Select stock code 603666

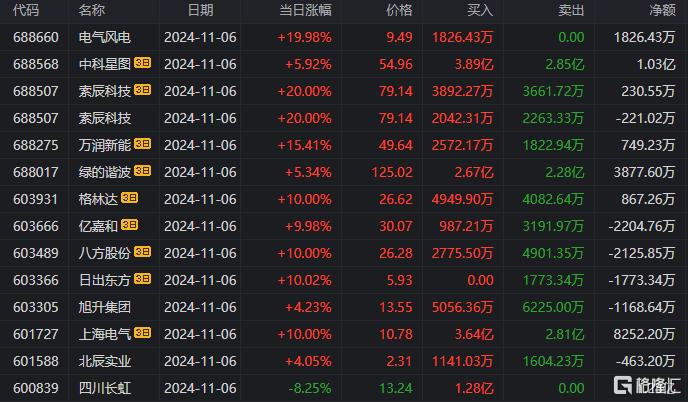[36, 226]
